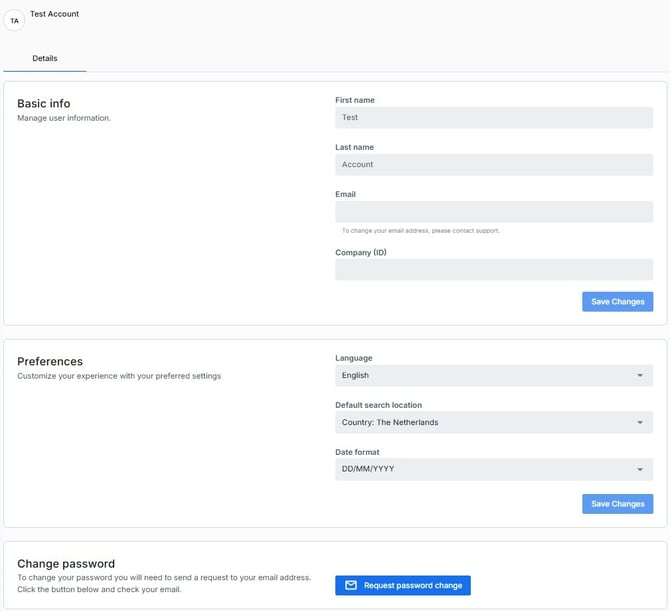The image size is (670, 612).
Task: Click the Basic info heading
Action: [x=44, y=103]
